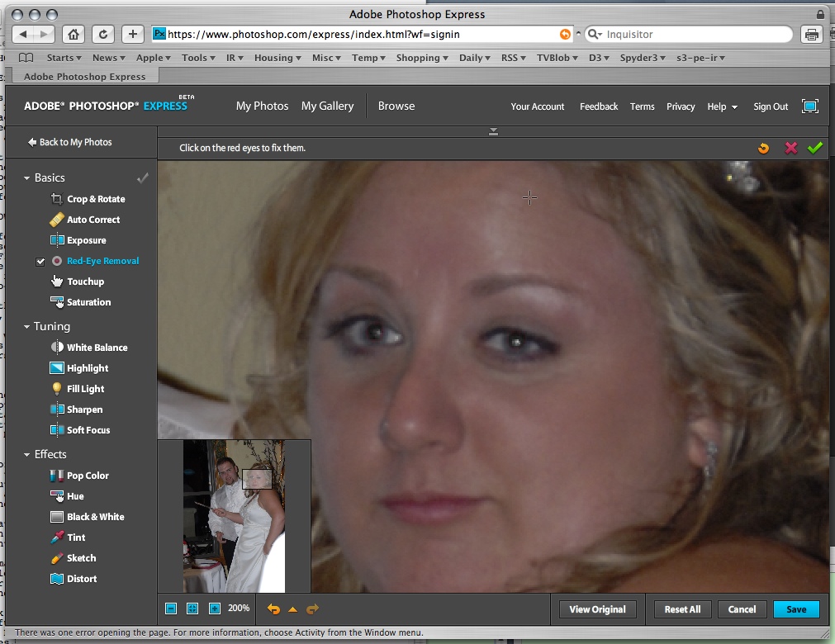This screenshot has width=835, height=644.
Task: Click the green checkmark to accept
Action: coord(815,148)
